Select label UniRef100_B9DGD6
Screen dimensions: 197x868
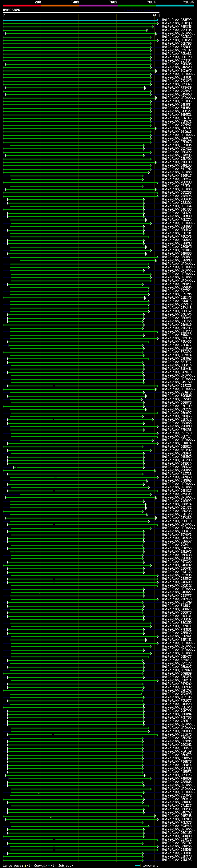click(x=177, y=64)
